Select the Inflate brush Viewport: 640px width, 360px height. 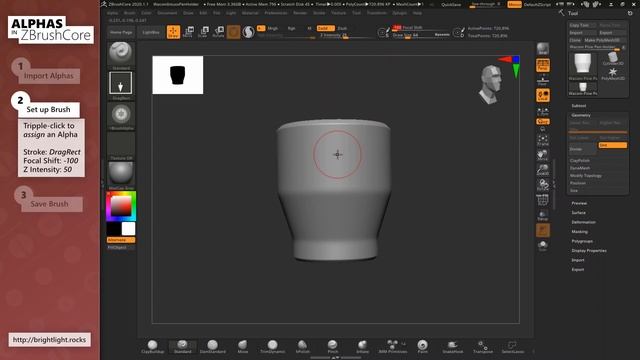click(362, 347)
